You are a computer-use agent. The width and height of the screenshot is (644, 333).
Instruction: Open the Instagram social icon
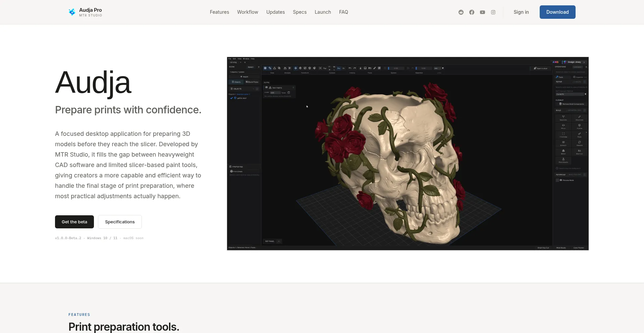[493, 12]
